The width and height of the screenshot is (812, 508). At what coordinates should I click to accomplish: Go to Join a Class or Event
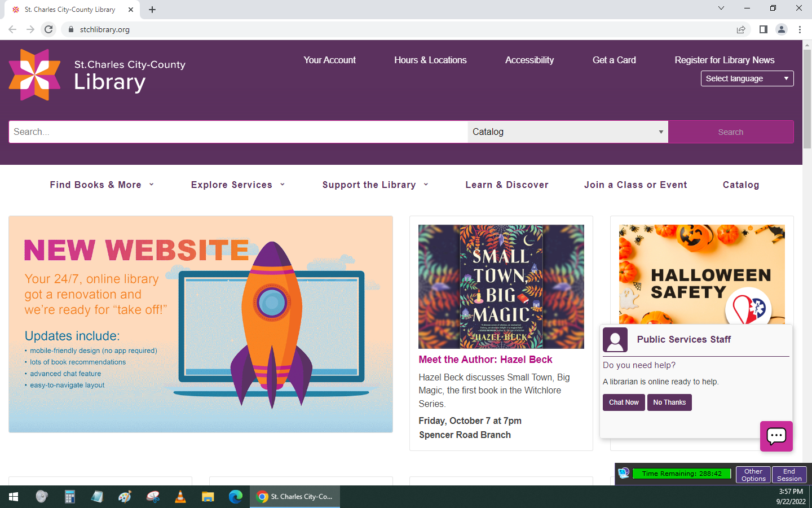636,185
